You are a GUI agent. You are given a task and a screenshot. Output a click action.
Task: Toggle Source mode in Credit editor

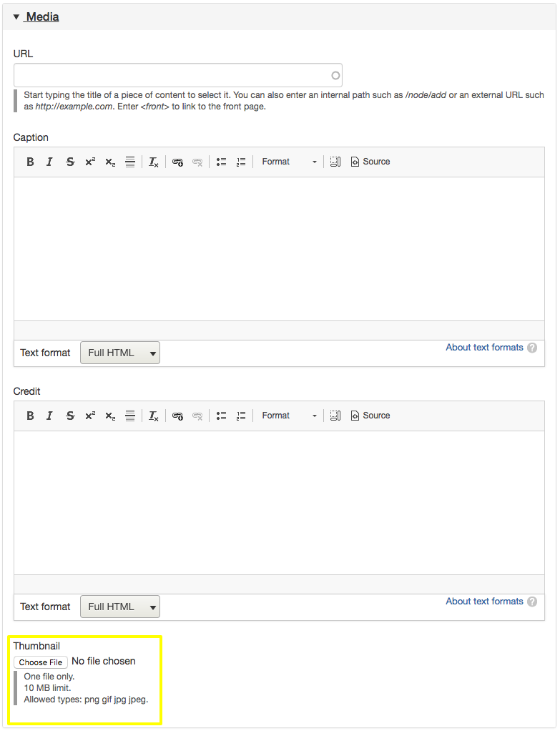pos(370,416)
